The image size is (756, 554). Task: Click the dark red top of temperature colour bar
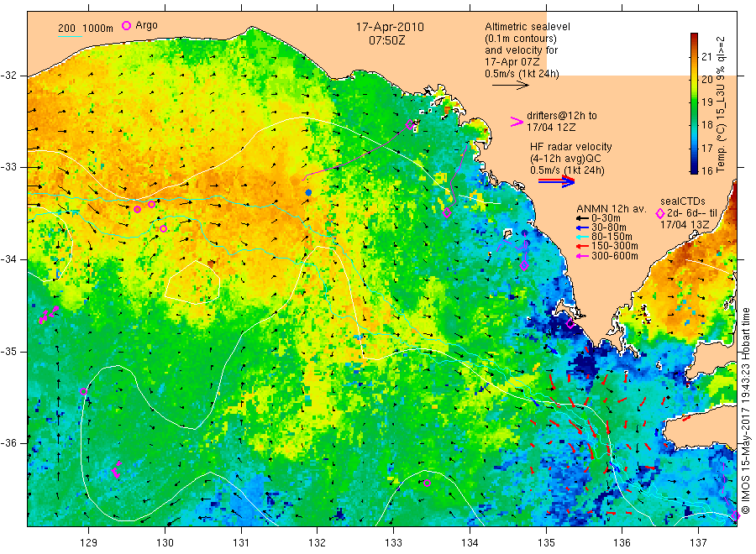[x=694, y=38]
